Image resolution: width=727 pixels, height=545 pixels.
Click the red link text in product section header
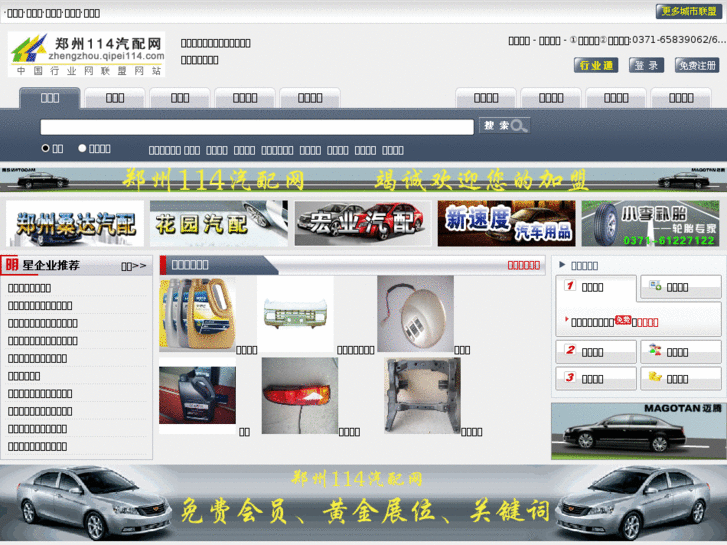(x=523, y=265)
